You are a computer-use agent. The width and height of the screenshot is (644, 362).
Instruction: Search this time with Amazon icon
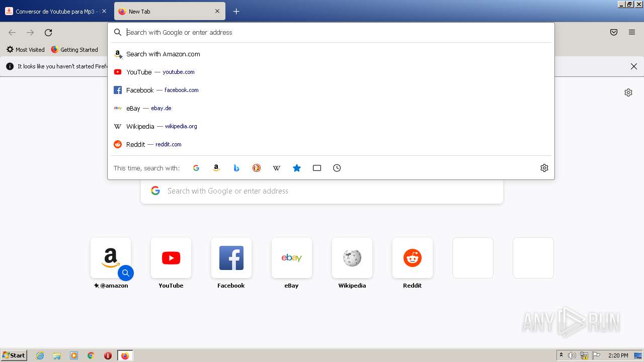[x=216, y=168]
